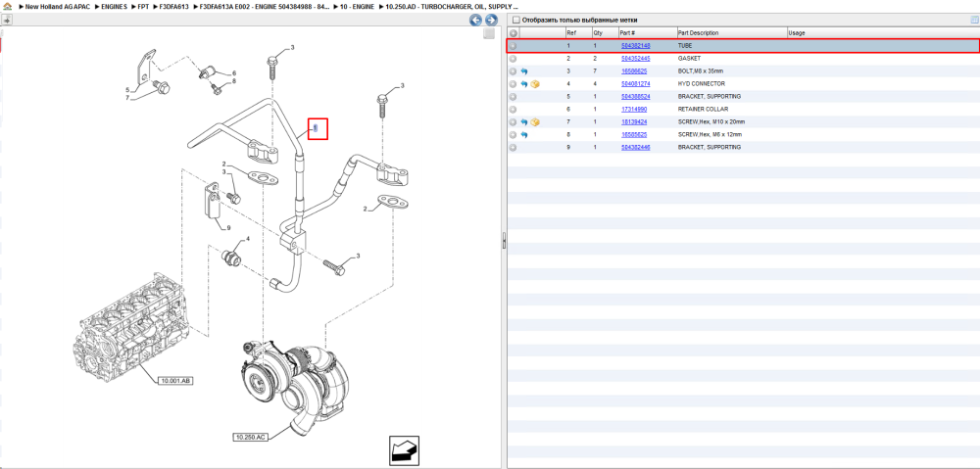Open part number link for RETAINER COLLAR

point(634,110)
